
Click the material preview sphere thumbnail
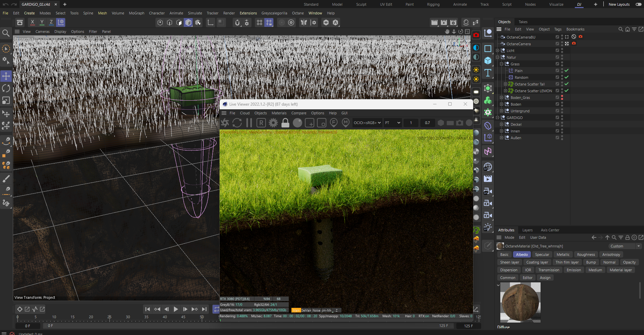point(520,302)
